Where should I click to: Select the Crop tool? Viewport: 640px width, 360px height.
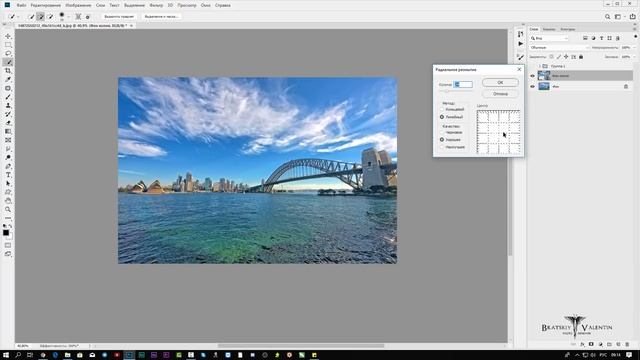click(x=8, y=71)
